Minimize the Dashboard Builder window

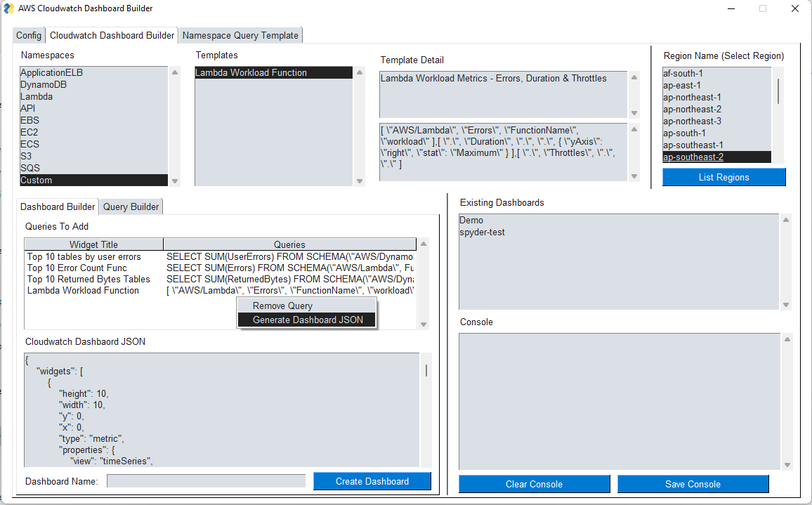(x=731, y=8)
